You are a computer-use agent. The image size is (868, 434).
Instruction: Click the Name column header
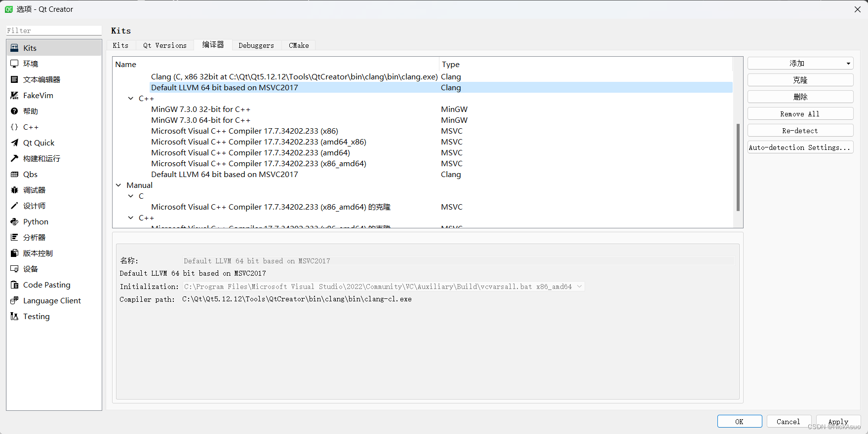click(x=276, y=64)
